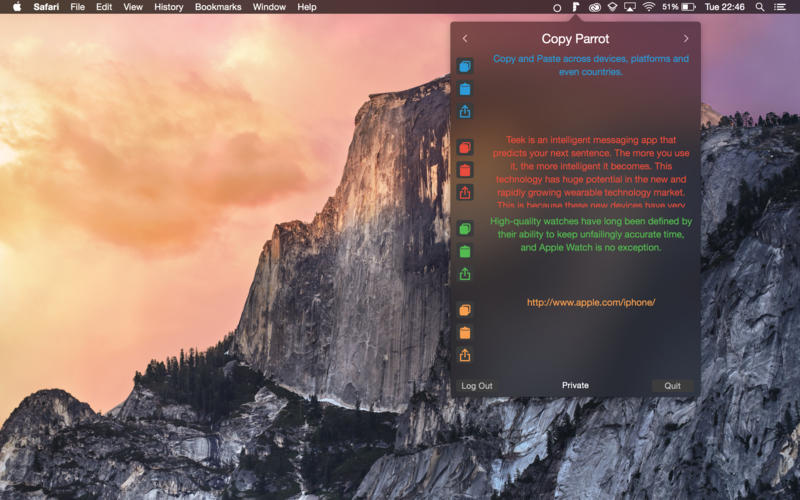Click the green share icon
Screen dimensions: 800x500
coord(465,274)
